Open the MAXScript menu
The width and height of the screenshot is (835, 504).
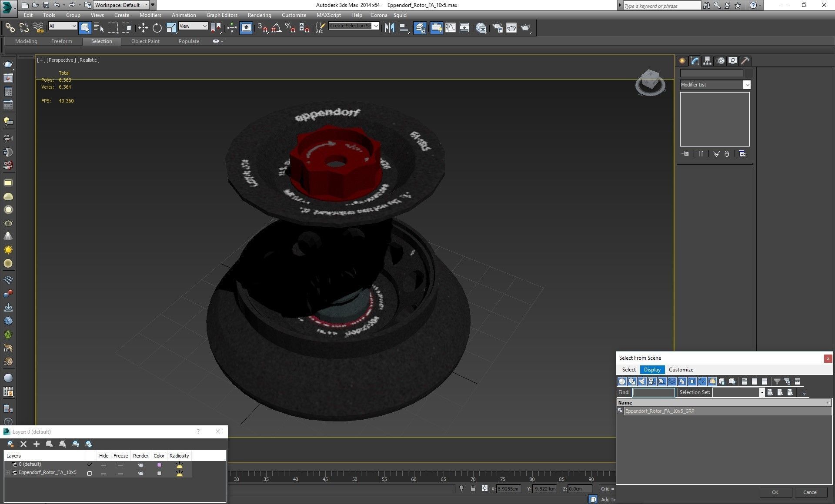point(328,15)
